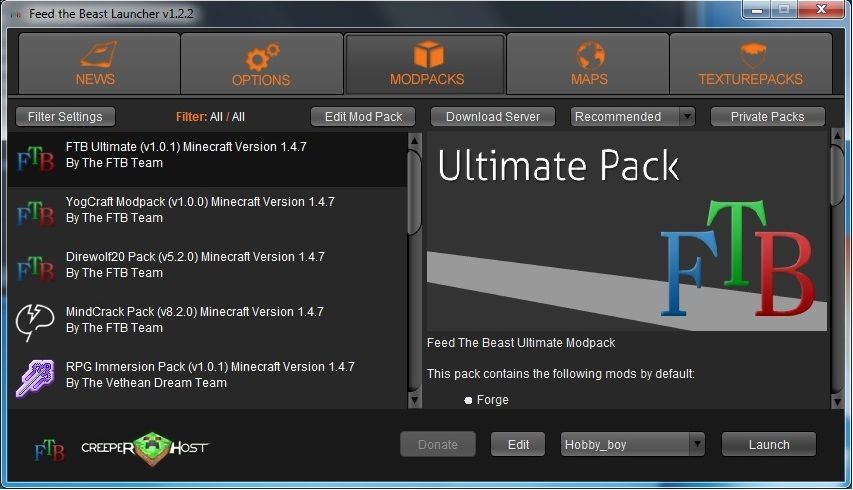The height and width of the screenshot is (490, 853).
Task: Click the MindCrack Pack lightning icon
Action: (35, 322)
